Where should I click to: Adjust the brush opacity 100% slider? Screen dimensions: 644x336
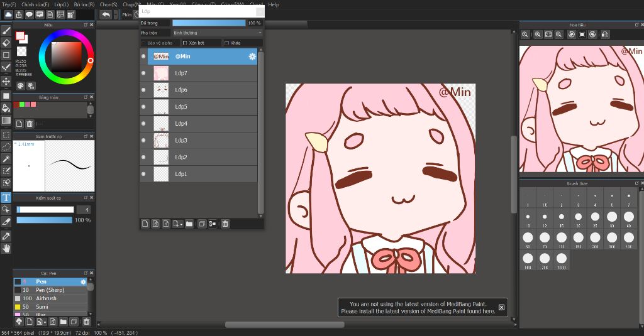[45, 220]
